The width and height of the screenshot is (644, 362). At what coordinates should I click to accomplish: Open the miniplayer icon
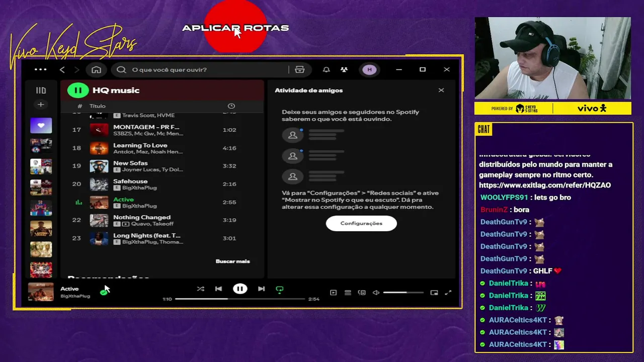tap(434, 293)
